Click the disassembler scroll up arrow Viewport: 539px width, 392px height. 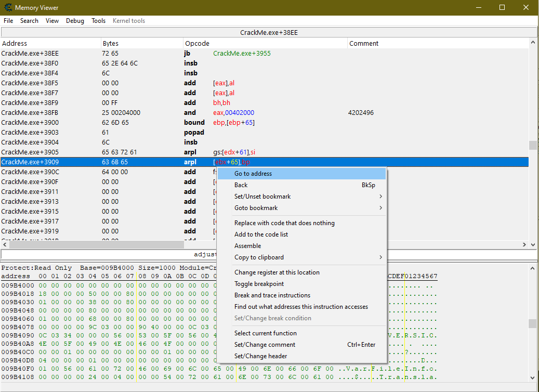[x=533, y=42]
